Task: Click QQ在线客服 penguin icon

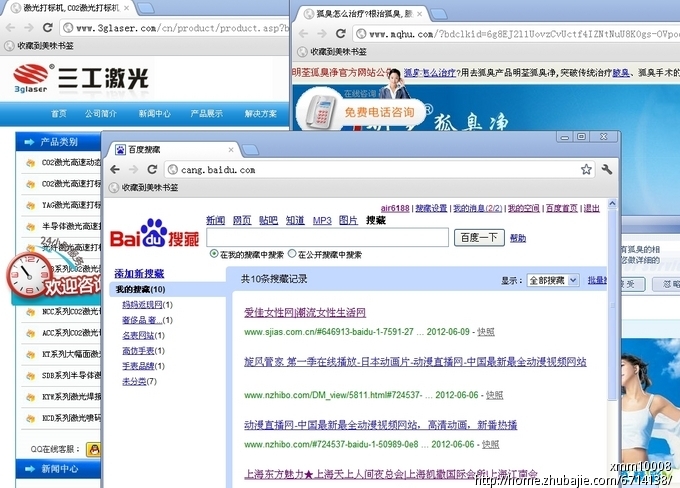Action: 93,449
